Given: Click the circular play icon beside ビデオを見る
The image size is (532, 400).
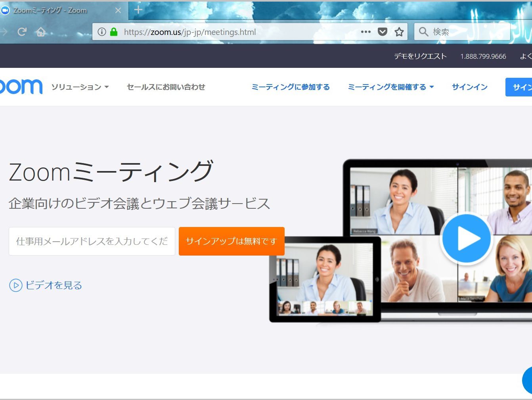Looking at the screenshot, I should coord(15,285).
